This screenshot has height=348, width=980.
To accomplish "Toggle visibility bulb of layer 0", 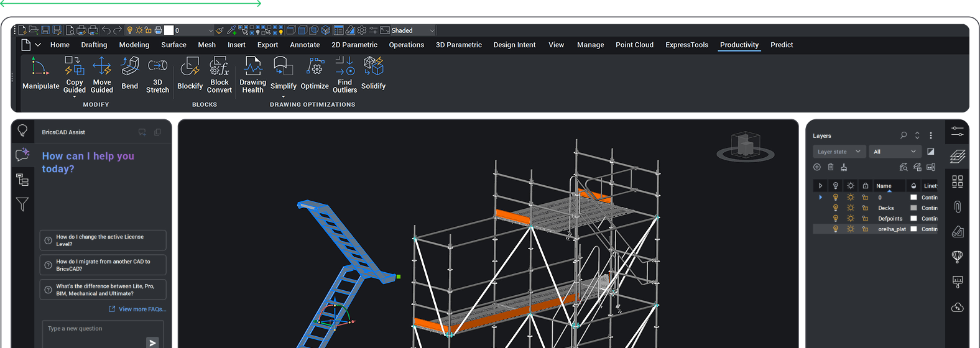I will pos(835,198).
